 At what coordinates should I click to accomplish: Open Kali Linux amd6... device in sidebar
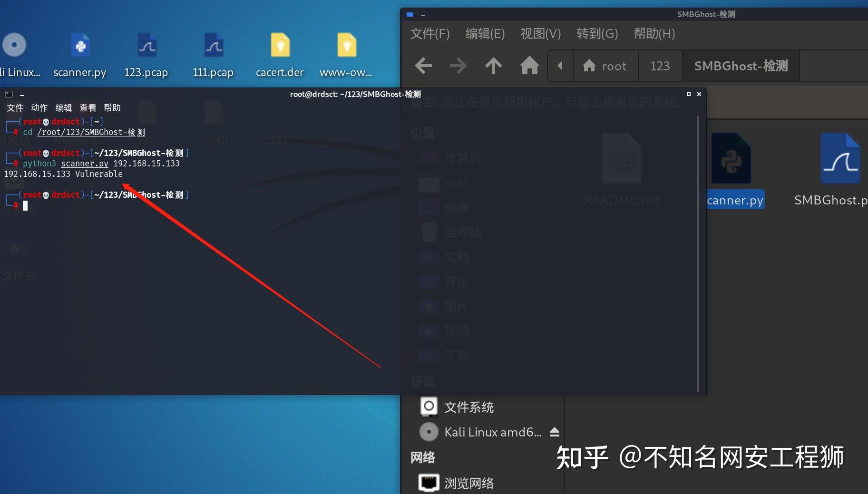click(480, 432)
